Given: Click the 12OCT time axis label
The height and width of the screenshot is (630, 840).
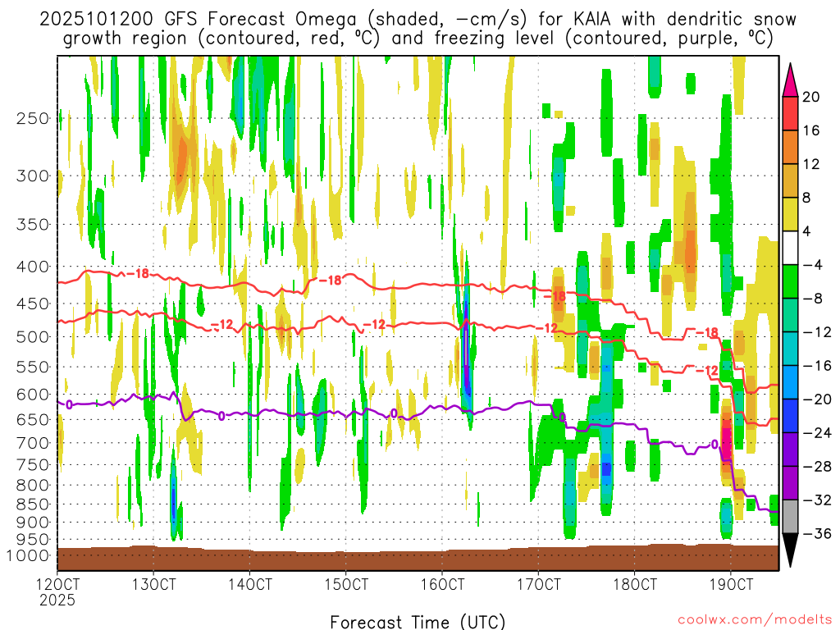Looking at the screenshot, I should point(57,584).
